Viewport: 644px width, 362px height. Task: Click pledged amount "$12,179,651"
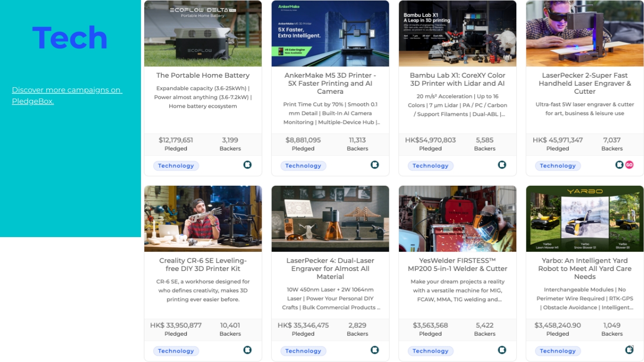click(176, 140)
